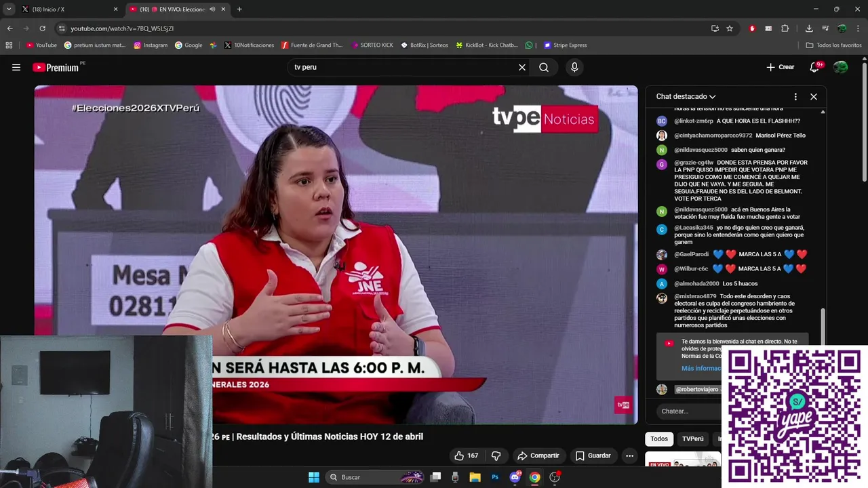The image size is (868, 488).
Task: Open the tab search dropdown arrow
Action: click(9, 9)
